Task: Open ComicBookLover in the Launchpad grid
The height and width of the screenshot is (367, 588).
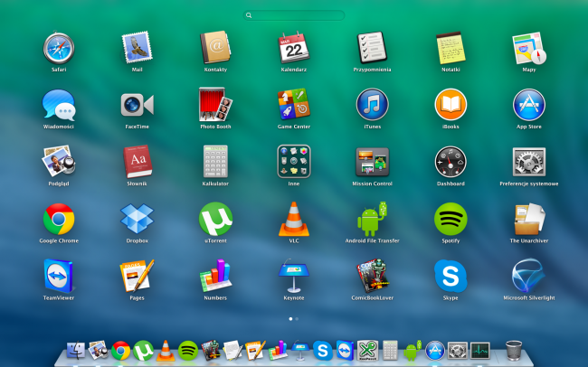Action: [x=372, y=276]
